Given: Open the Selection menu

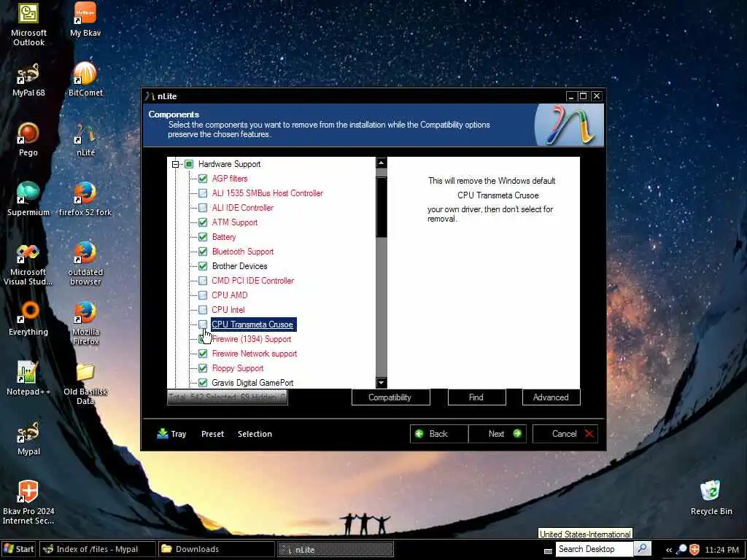Looking at the screenshot, I should point(255,434).
